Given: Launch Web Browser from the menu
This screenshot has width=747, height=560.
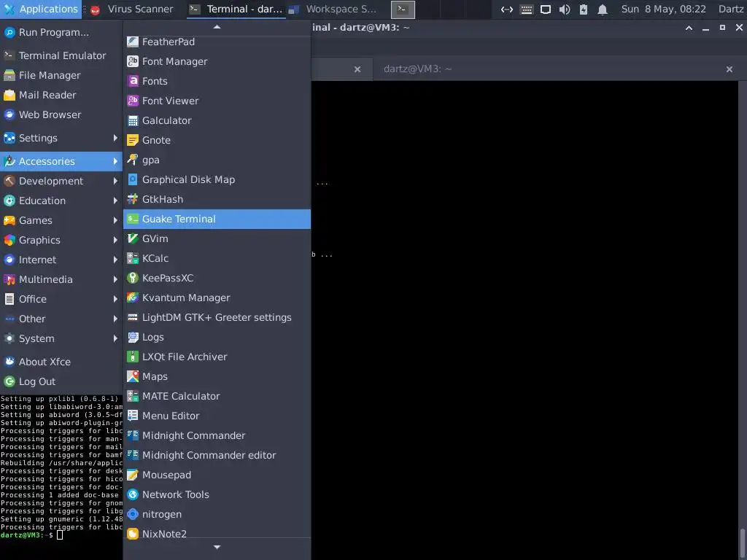Looking at the screenshot, I should [x=61, y=114].
